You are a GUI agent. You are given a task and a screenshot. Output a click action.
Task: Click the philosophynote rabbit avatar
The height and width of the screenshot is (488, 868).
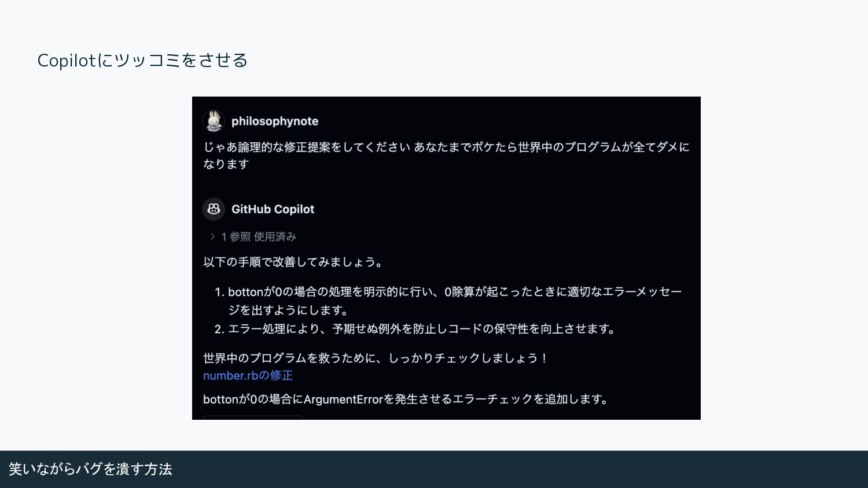coord(214,121)
